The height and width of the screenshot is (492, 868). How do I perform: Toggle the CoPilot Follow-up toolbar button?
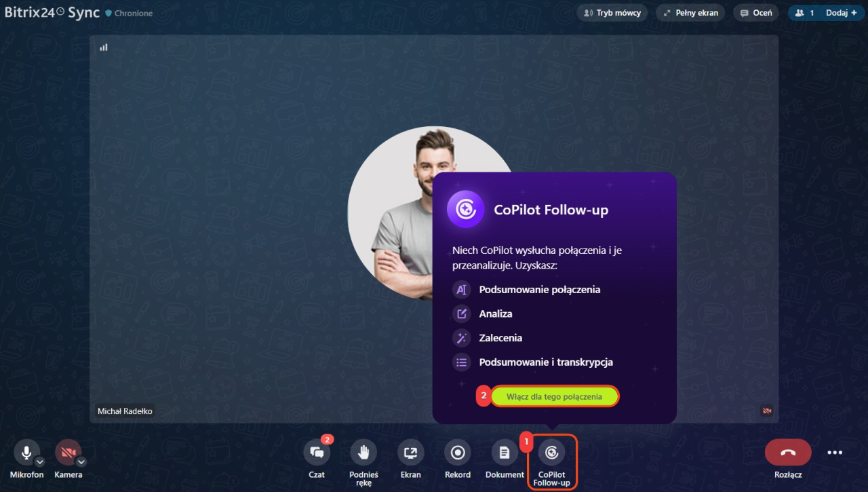click(552, 453)
